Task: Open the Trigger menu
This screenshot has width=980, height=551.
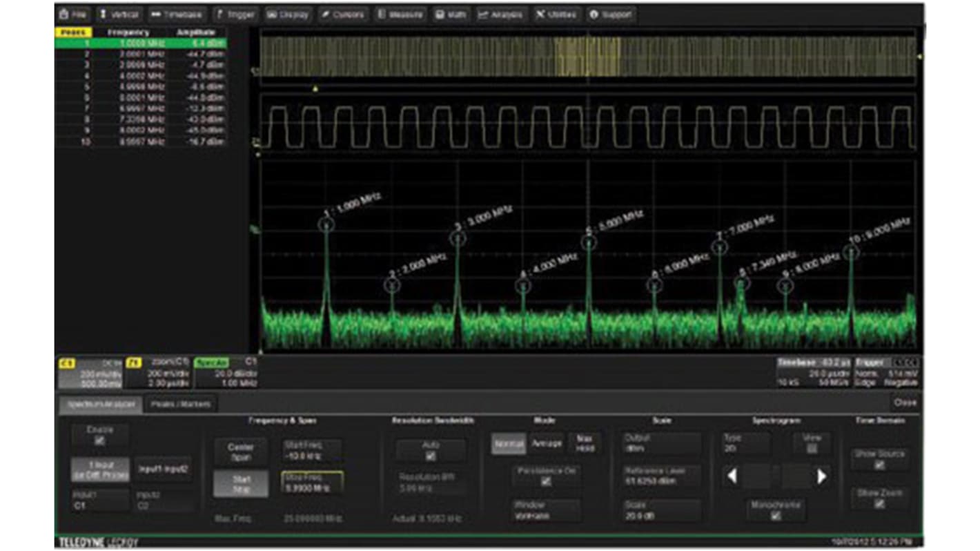Action: pos(235,14)
